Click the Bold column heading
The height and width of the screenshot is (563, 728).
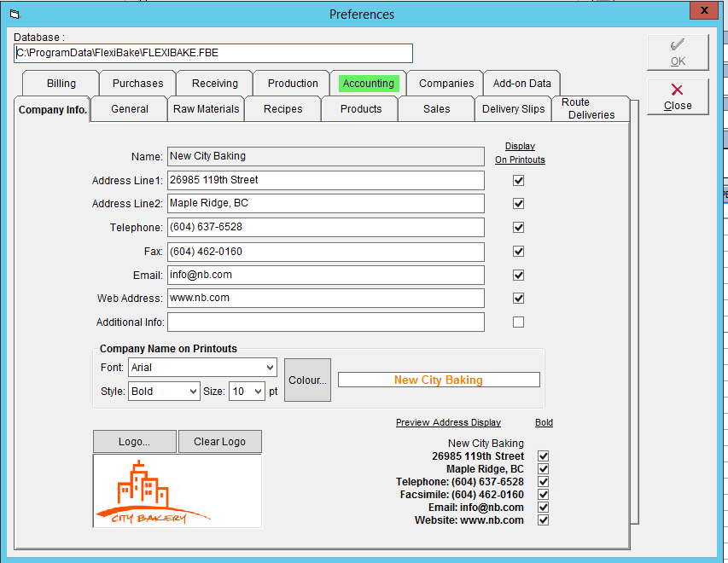pos(544,422)
